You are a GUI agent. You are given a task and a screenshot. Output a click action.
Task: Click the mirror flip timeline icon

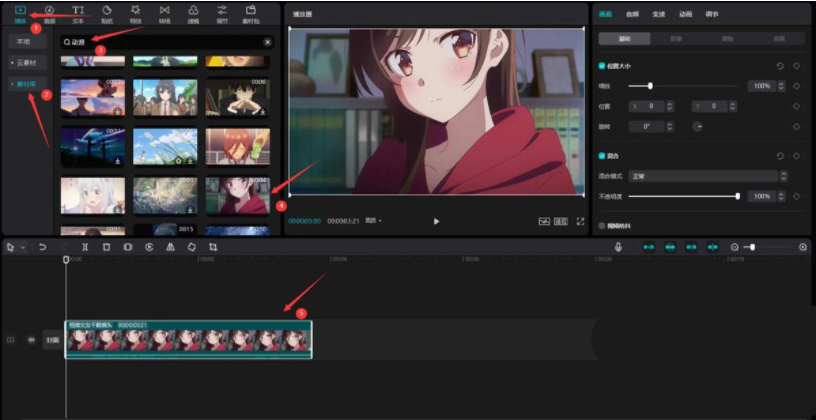click(170, 248)
